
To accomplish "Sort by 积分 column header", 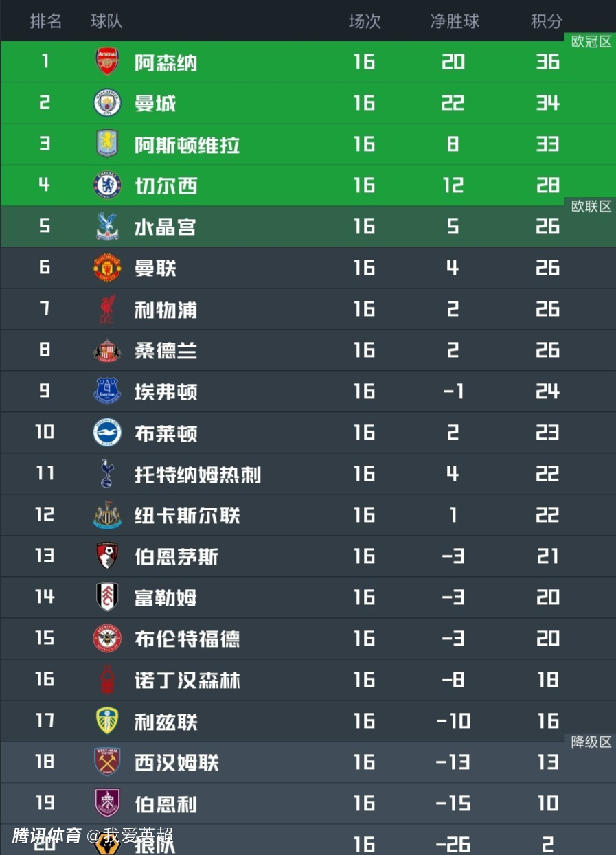I will point(546,21).
